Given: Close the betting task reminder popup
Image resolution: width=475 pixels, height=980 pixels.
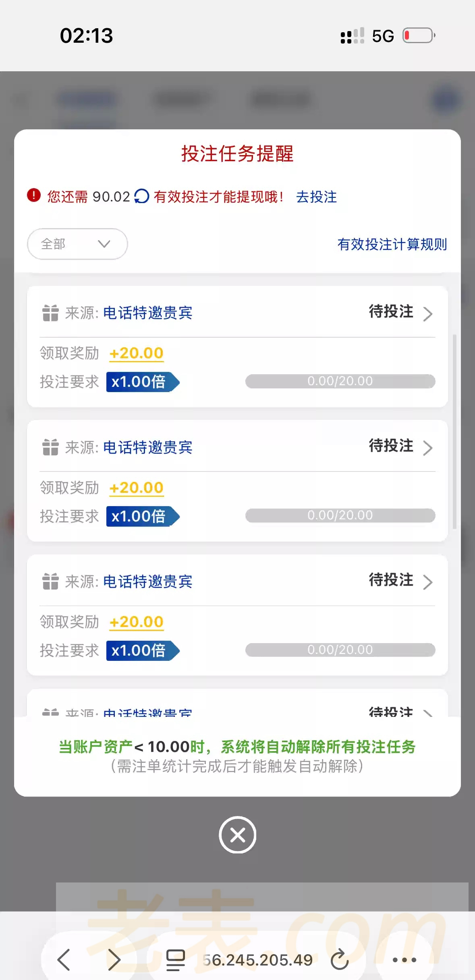Looking at the screenshot, I should (x=237, y=835).
